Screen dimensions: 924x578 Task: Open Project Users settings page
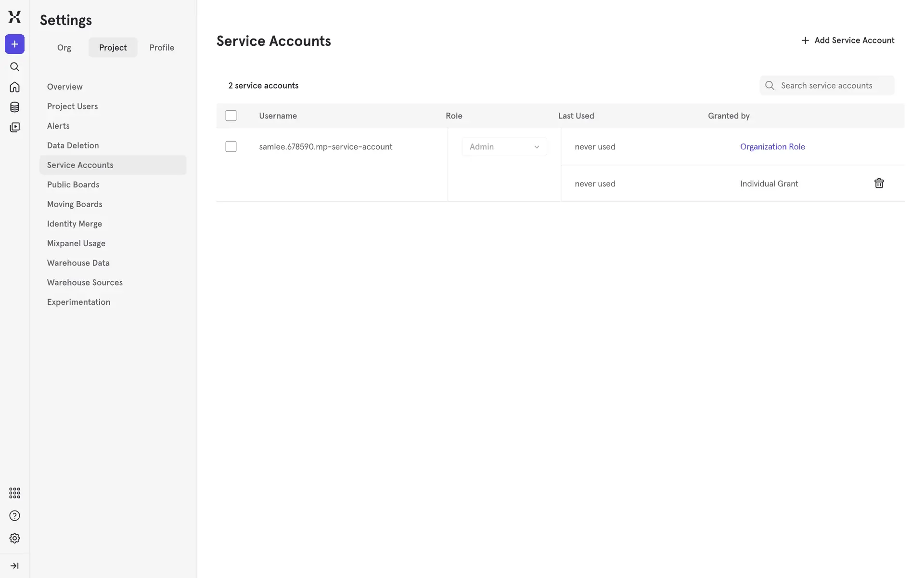pyautogui.click(x=72, y=106)
